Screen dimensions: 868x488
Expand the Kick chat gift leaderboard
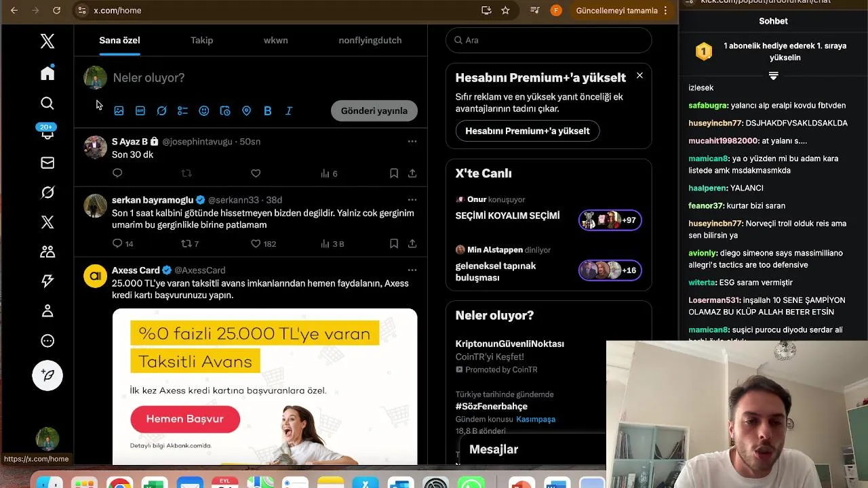pyautogui.click(x=774, y=75)
